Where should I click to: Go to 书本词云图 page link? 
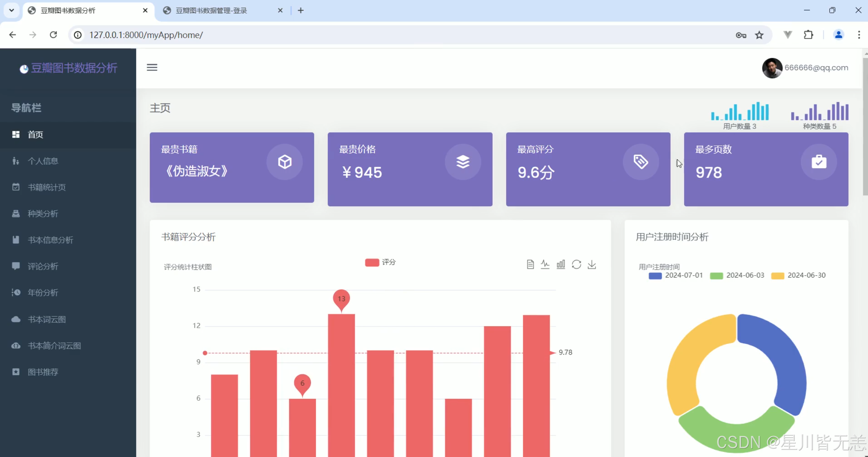pyautogui.click(x=46, y=319)
